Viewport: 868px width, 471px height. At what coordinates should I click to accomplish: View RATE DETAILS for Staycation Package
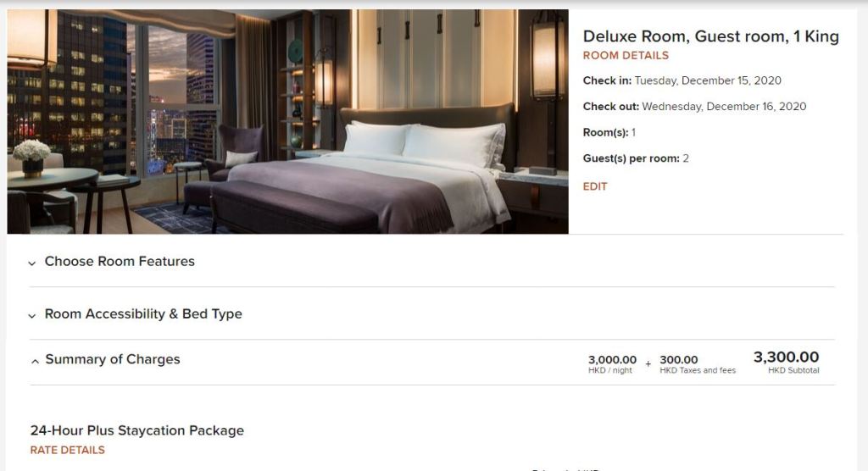click(68, 450)
